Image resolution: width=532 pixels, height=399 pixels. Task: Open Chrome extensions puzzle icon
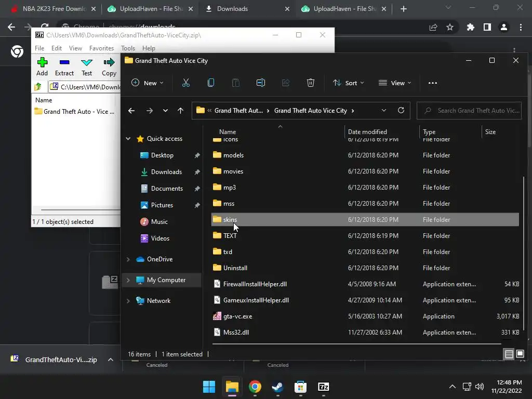[x=470, y=27]
